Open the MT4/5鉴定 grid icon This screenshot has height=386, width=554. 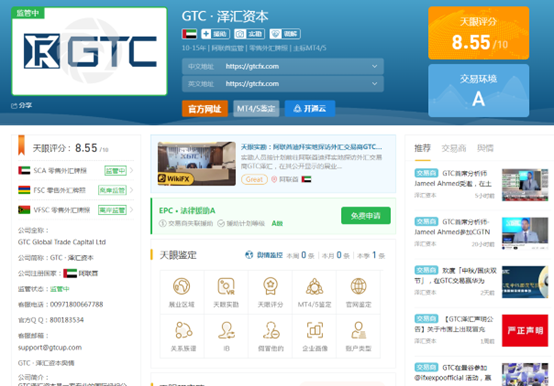(x=314, y=286)
